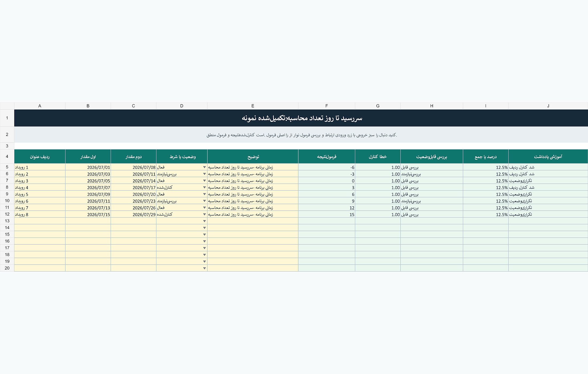Open status dropdown arrow in row 8
This screenshot has width=588, height=374.
(x=204, y=188)
